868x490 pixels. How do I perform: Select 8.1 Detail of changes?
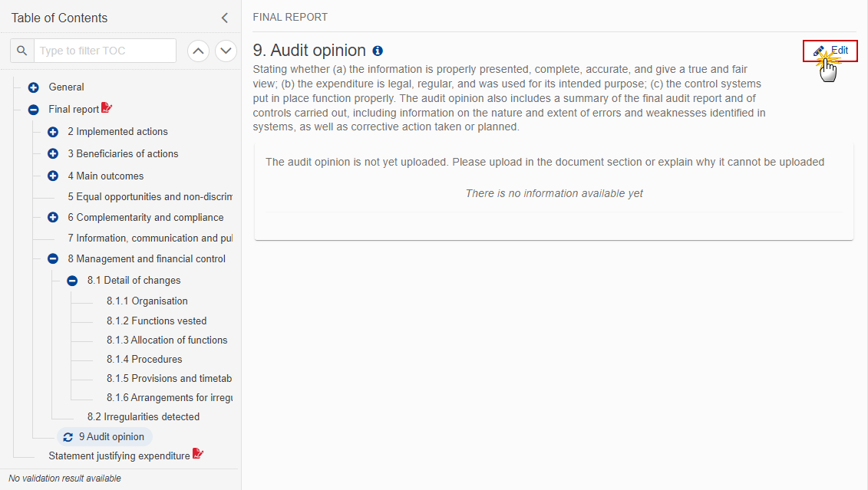pyautogui.click(x=134, y=281)
